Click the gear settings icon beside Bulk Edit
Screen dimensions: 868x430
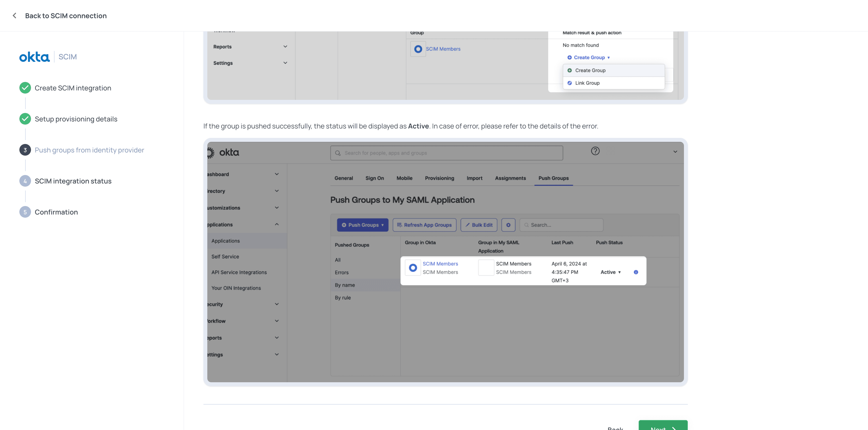coord(508,225)
